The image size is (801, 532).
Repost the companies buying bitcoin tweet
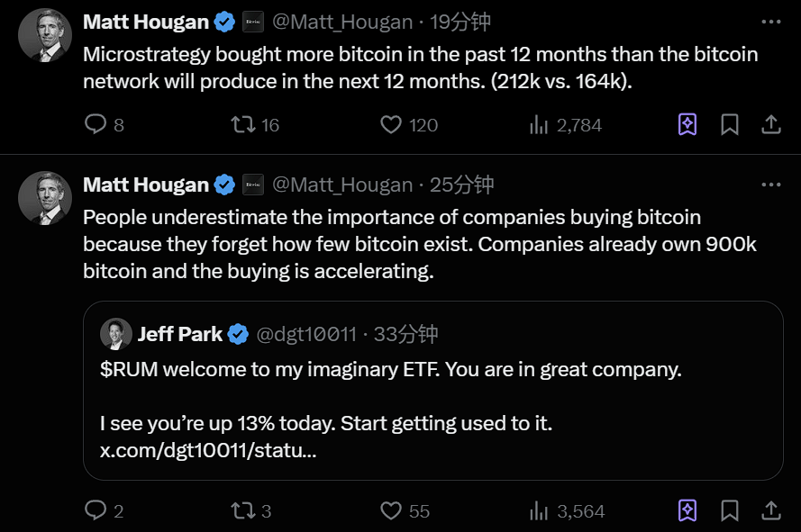pyautogui.click(x=243, y=510)
